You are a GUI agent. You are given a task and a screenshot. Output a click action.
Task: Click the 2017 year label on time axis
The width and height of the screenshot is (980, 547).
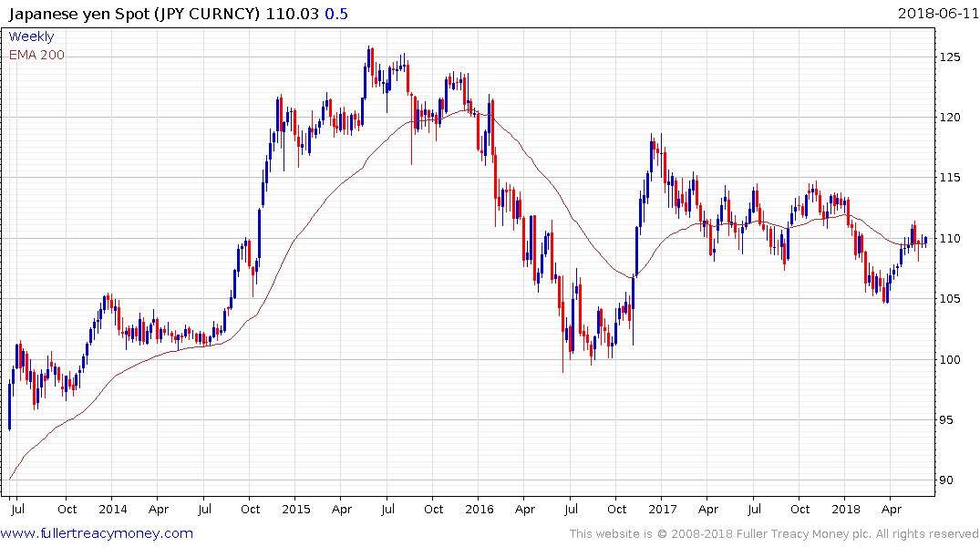[663, 509]
